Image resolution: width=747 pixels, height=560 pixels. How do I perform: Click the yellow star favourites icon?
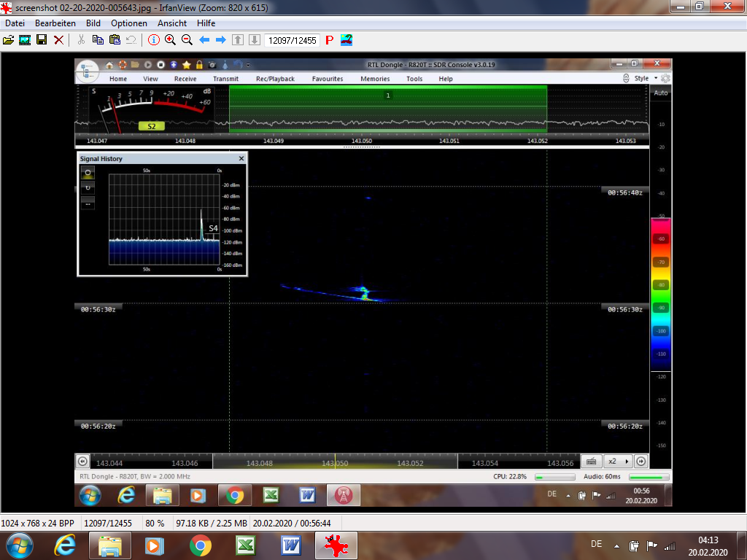pos(187,65)
